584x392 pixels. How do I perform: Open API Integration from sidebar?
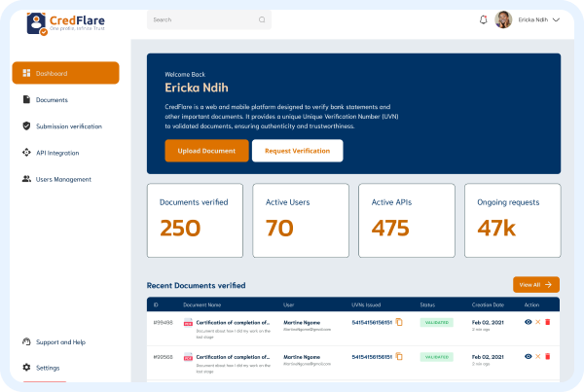click(57, 153)
